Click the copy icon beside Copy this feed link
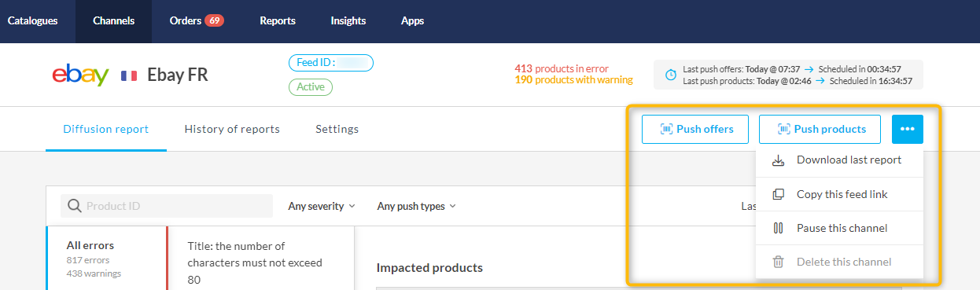980x290 pixels. [x=778, y=194]
